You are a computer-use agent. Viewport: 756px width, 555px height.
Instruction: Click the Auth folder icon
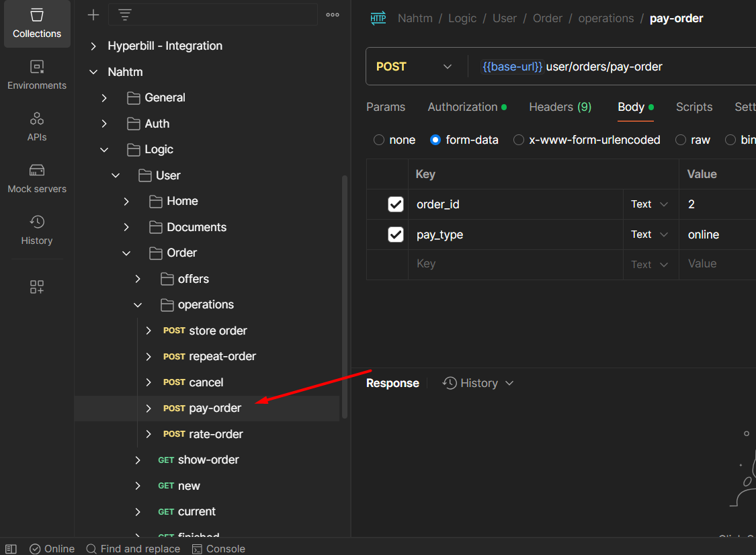pos(134,124)
